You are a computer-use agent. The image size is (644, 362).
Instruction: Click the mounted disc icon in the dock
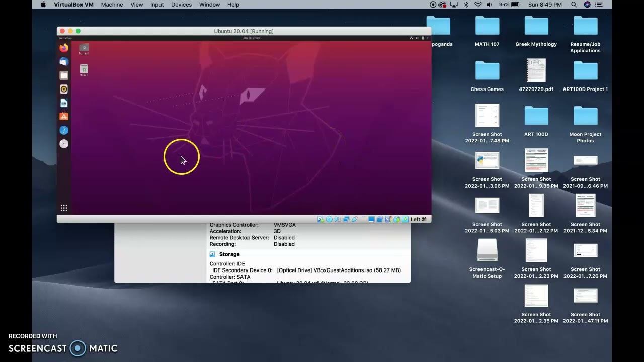pyautogui.click(x=64, y=144)
